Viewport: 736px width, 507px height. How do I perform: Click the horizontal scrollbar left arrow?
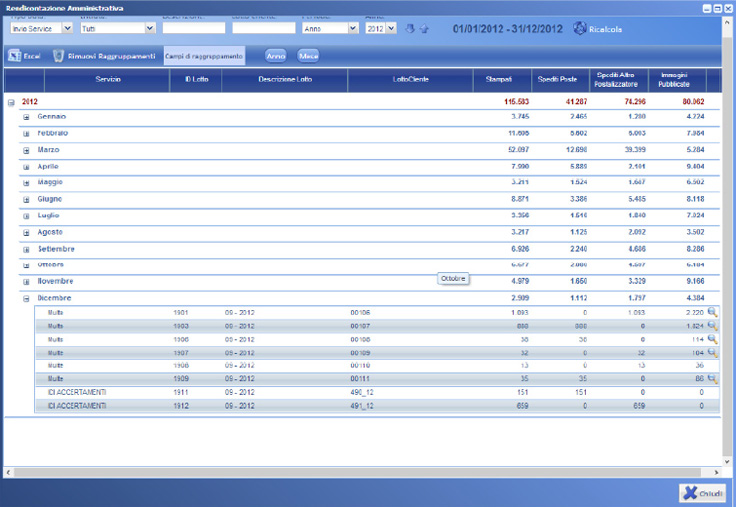coord(8,472)
